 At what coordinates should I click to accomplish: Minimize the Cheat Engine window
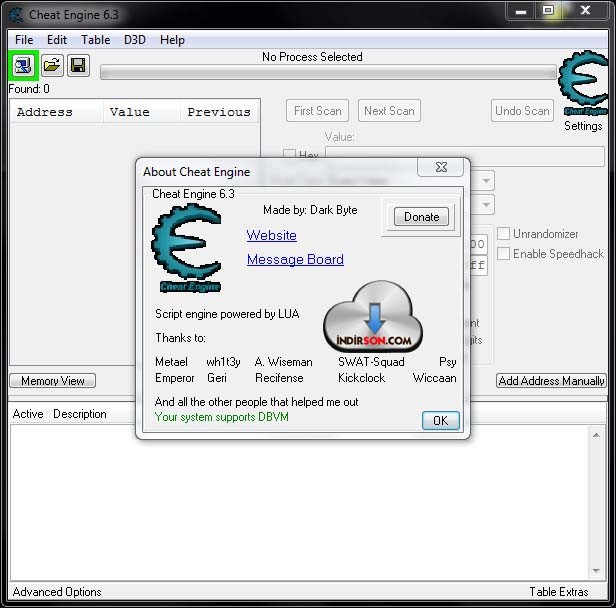click(521, 11)
